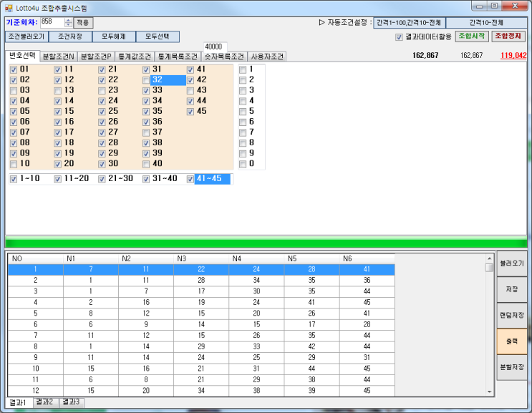532x413 pixels.
Task: Click the red 119,042 count link
Action: tap(513, 55)
